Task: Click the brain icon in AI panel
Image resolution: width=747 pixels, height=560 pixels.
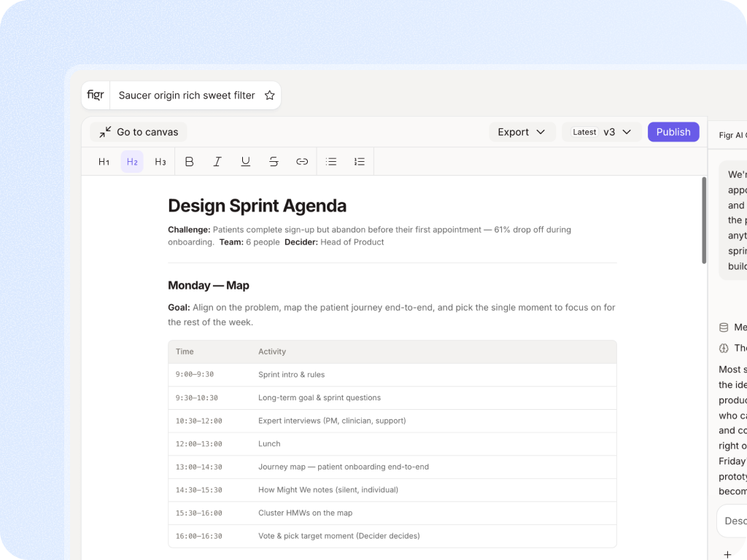Action: coord(724,348)
